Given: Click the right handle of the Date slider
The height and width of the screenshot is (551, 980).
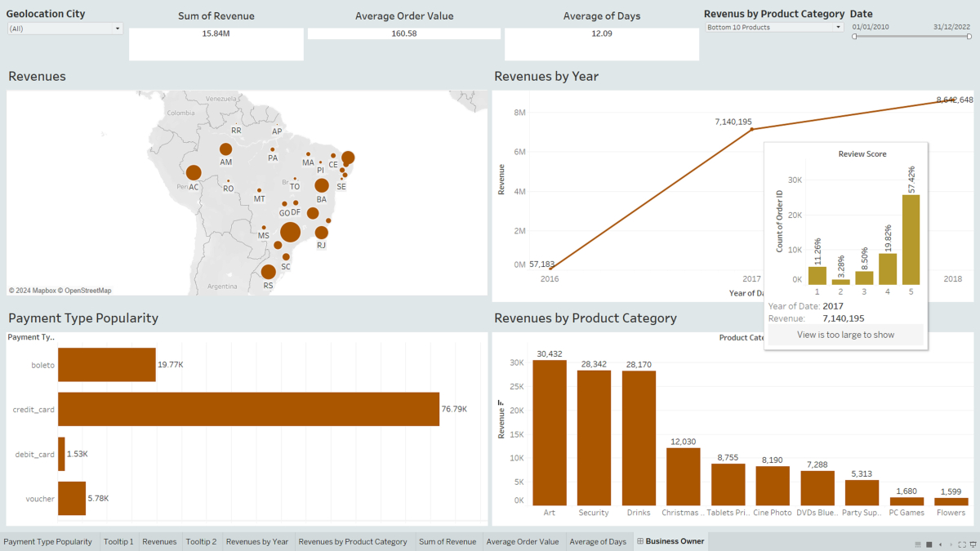Looking at the screenshot, I should 969,36.
